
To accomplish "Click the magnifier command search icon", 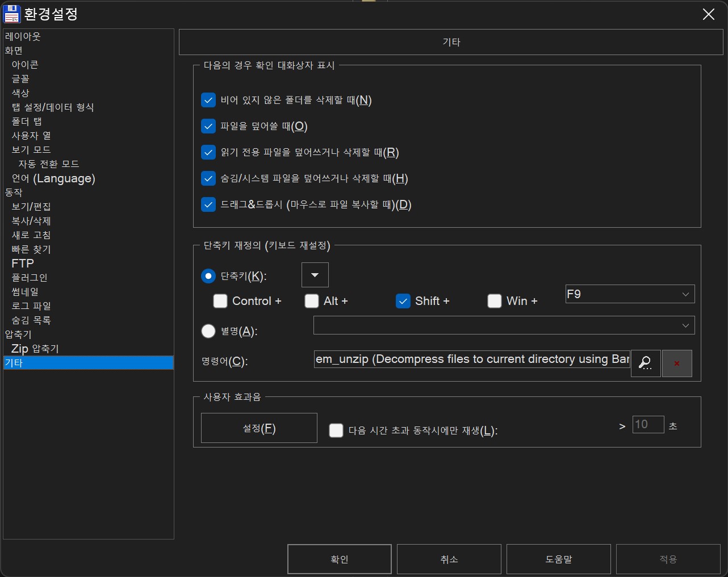I will [646, 363].
